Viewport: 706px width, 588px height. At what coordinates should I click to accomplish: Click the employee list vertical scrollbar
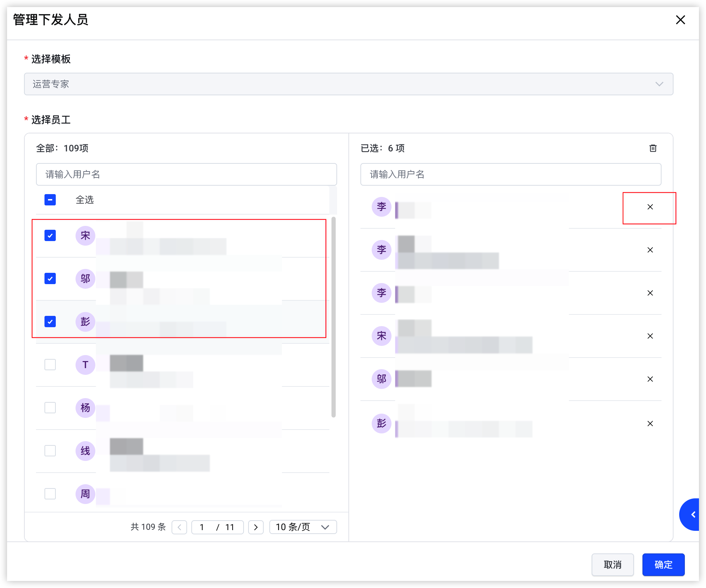tap(333, 317)
